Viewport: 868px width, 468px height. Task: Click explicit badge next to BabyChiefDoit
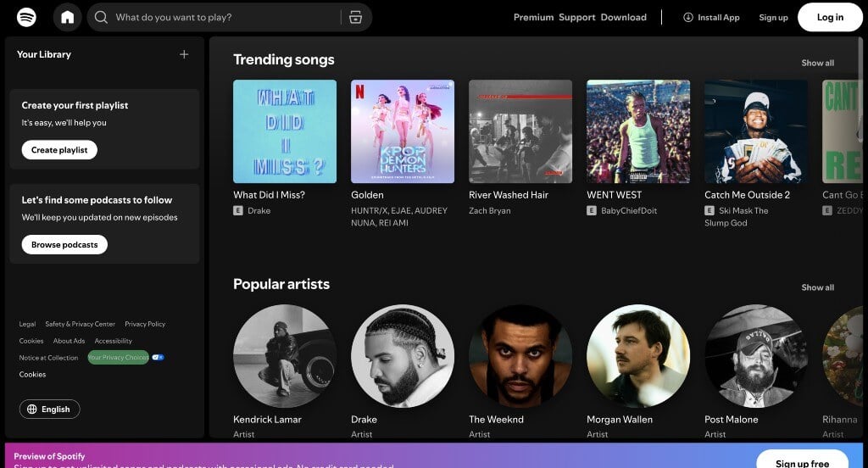591,210
